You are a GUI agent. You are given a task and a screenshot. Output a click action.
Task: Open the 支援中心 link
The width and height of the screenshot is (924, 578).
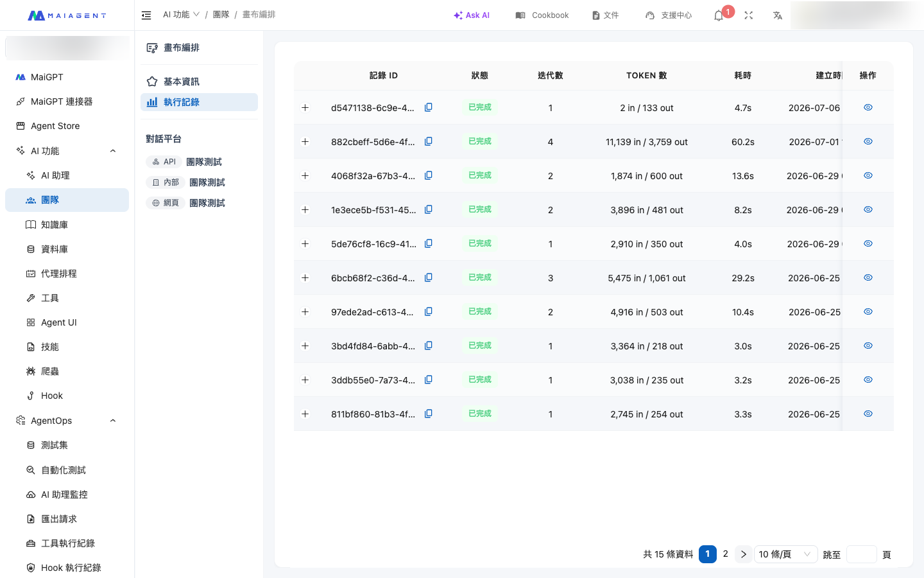[669, 15]
